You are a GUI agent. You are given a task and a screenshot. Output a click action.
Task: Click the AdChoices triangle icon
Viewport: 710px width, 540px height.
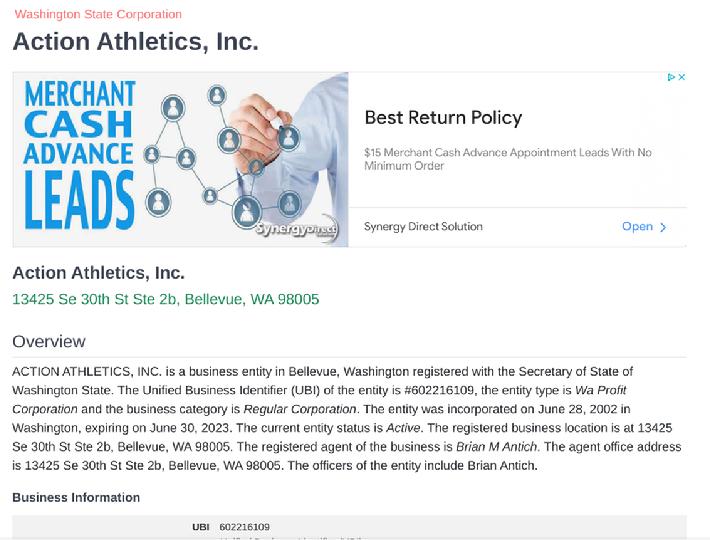(x=672, y=77)
